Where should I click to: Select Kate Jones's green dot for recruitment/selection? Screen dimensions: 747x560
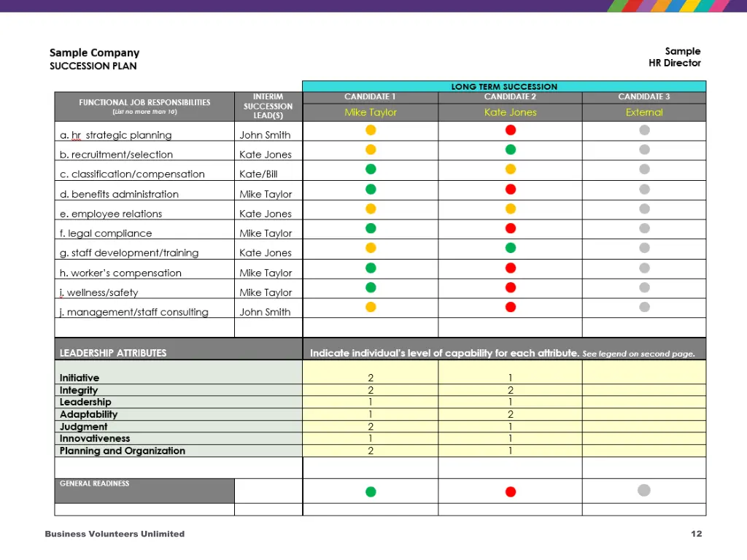511,149
